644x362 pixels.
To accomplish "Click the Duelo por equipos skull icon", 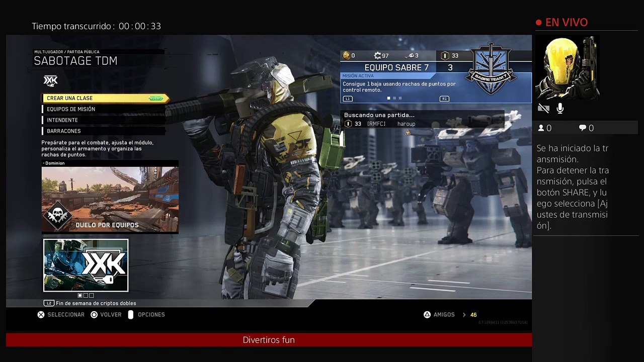I will click(x=58, y=216).
